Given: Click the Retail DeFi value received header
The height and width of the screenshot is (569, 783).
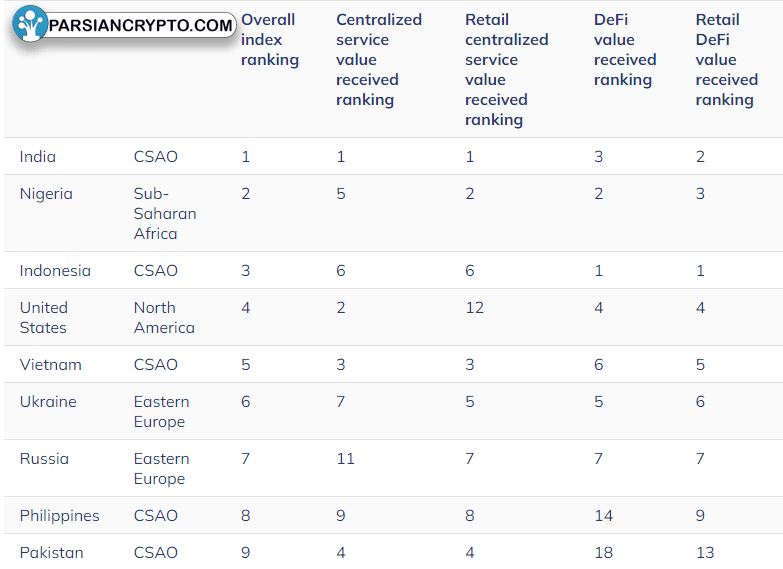Looking at the screenshot, I should pos(727,59).
